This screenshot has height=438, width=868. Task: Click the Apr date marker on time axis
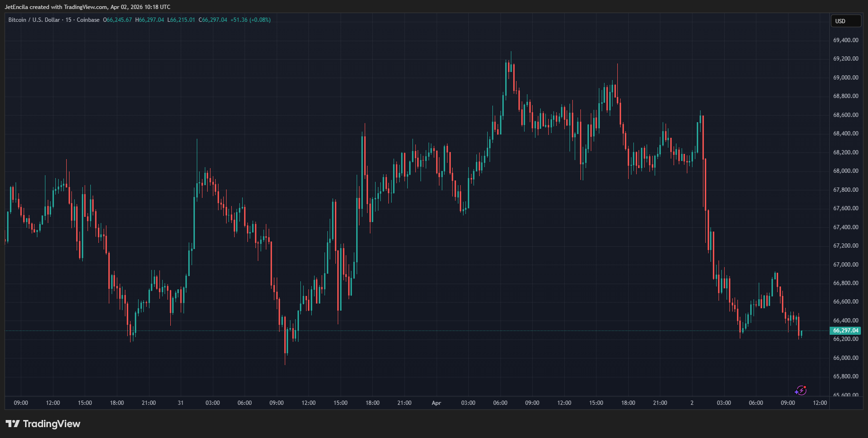(x=436, y=403)
